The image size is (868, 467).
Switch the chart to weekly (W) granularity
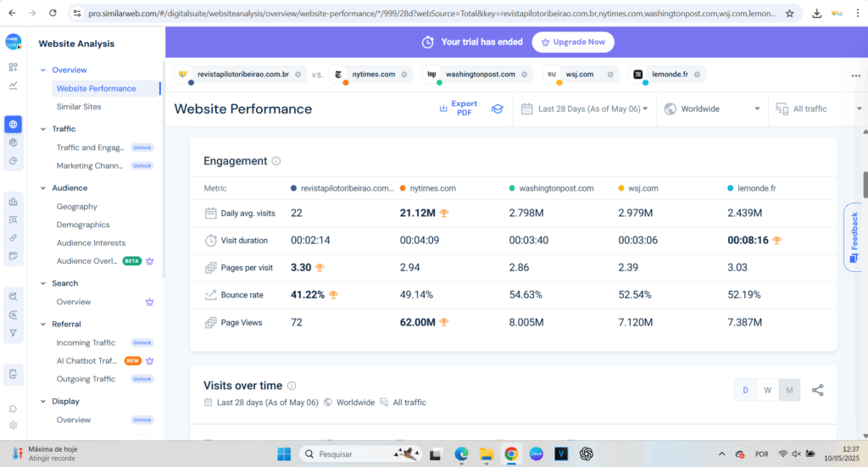(x=767, y=390)
